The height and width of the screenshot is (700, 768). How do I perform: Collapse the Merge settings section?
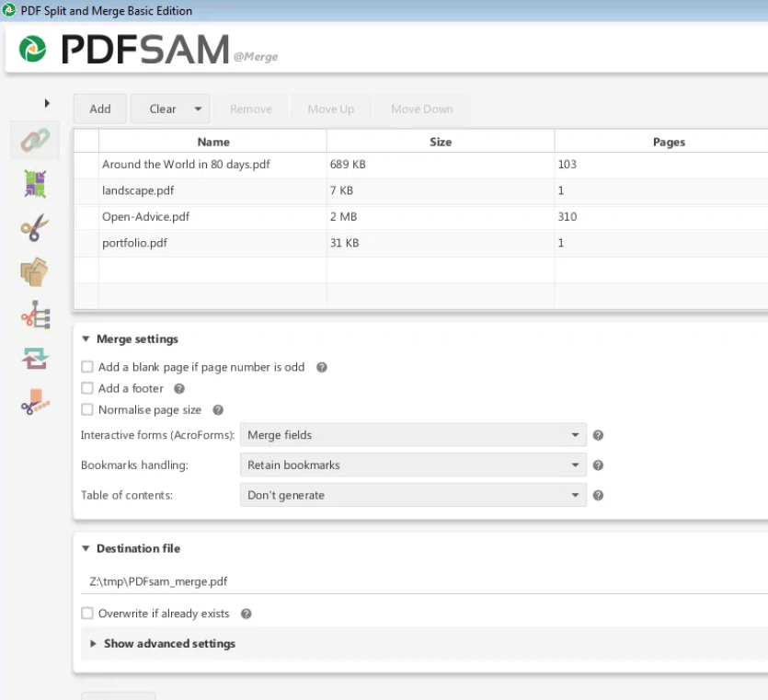[x=86, y=339]
